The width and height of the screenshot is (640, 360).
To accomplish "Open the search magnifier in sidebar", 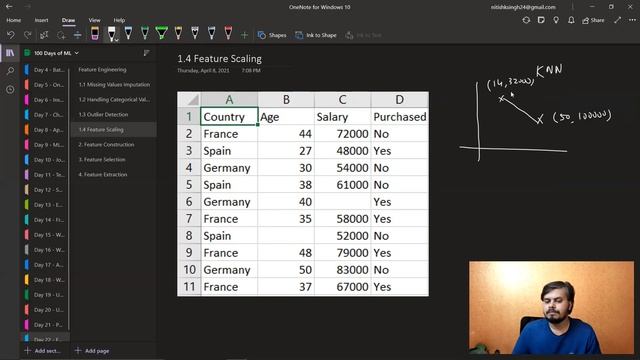I will 10,71.
